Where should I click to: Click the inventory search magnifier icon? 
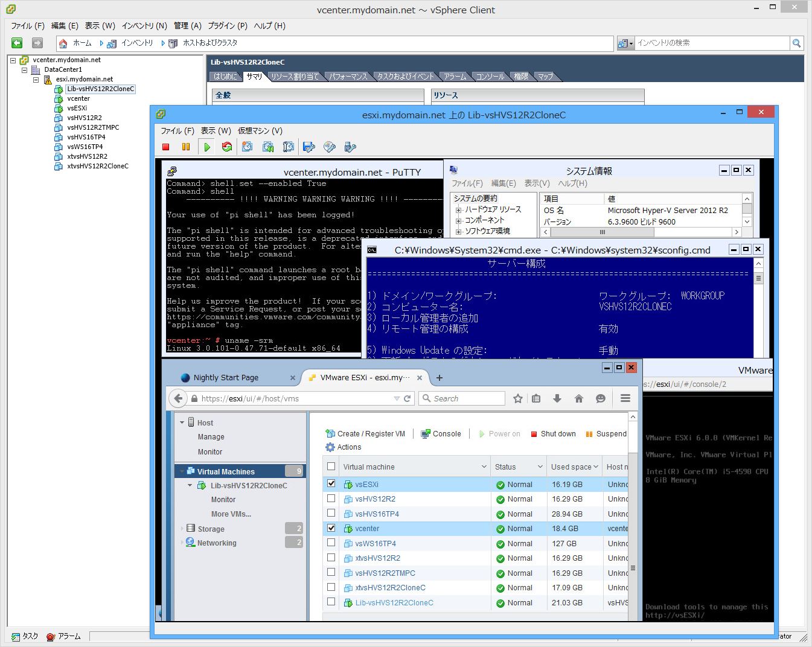click(797, 43)
